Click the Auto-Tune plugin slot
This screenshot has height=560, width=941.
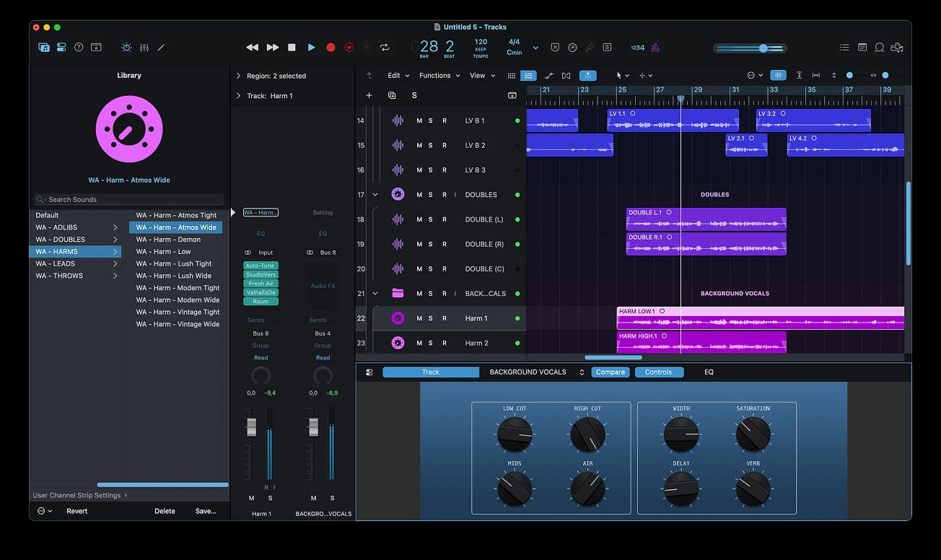coord(261,266)
